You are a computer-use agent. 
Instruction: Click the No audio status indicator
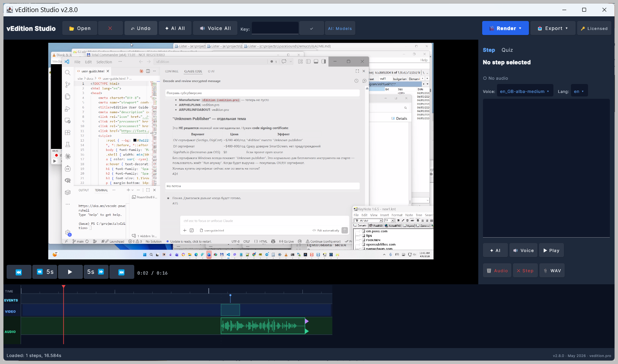pos(495,78)
